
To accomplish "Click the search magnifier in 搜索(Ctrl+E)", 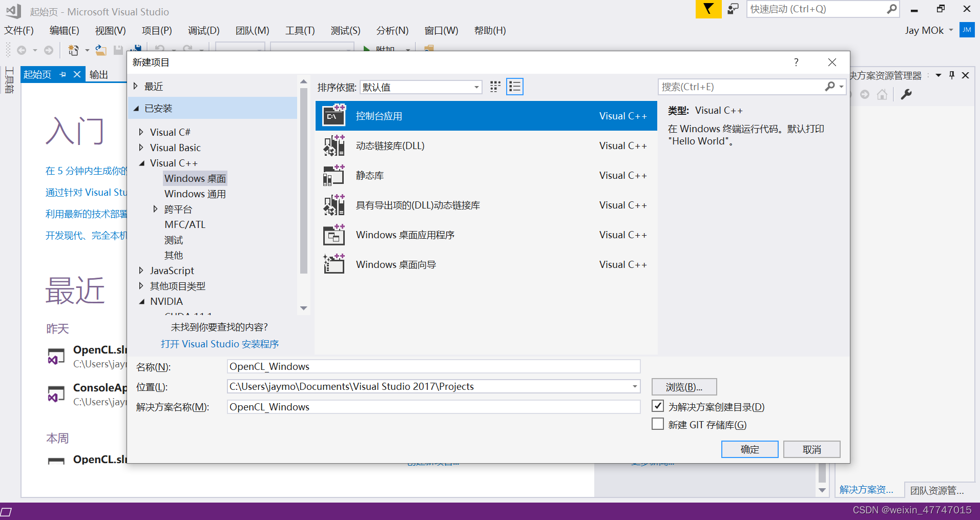I will coord(830,87).
